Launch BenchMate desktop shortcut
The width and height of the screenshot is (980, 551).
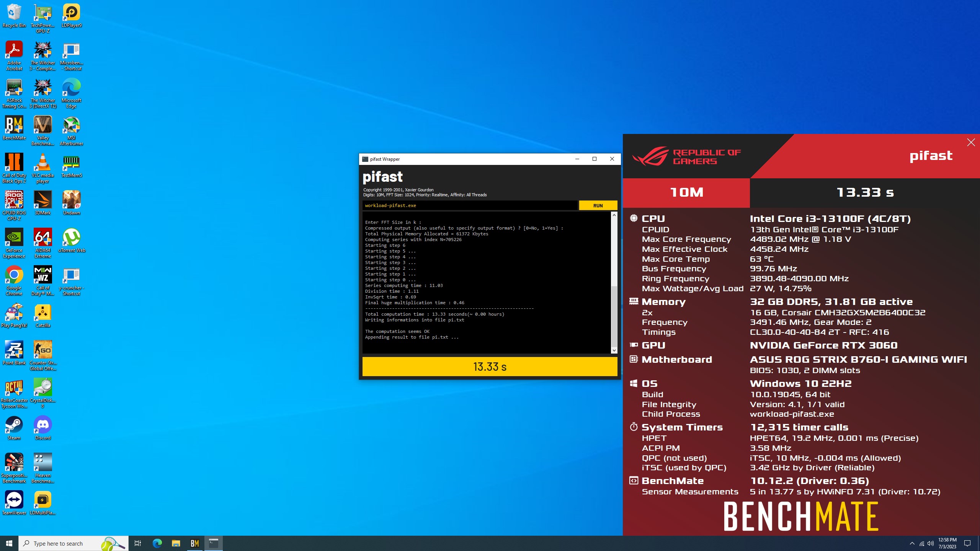14,129
